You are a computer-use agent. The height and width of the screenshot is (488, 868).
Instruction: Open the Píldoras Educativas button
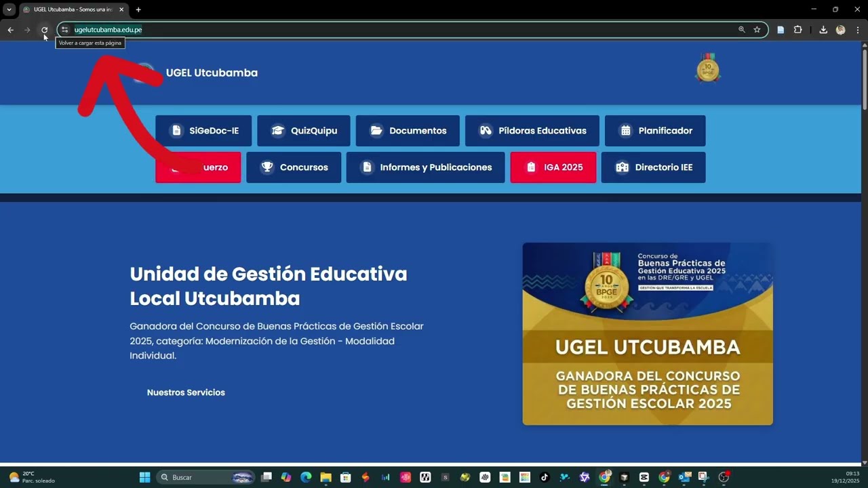click(532, 131)
